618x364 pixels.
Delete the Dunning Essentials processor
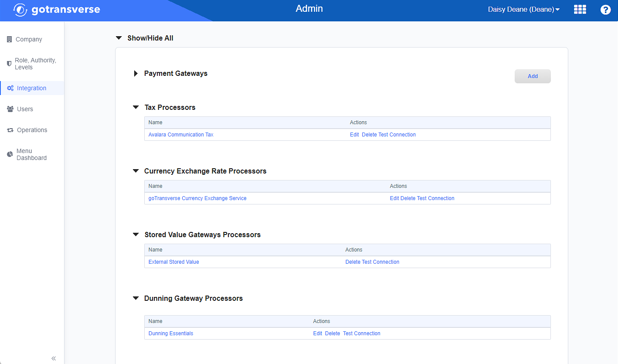tap(333, 333)
